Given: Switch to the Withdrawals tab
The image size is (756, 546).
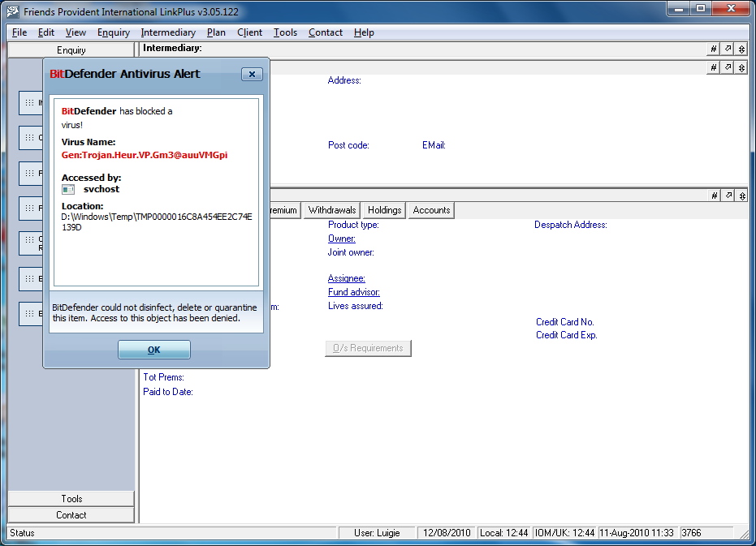Looking at the screenshot, I should pyautogui.click(x=331, y=210).
